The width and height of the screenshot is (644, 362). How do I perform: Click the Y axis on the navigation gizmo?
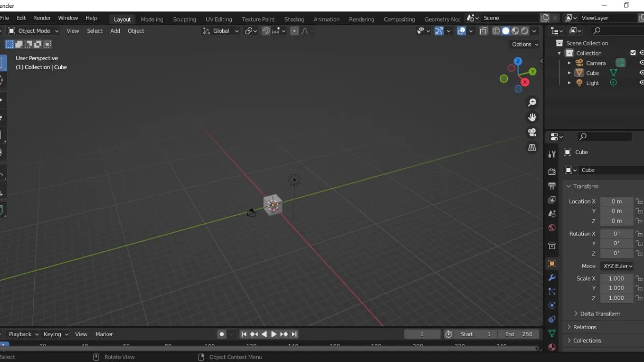click(533, 71)
